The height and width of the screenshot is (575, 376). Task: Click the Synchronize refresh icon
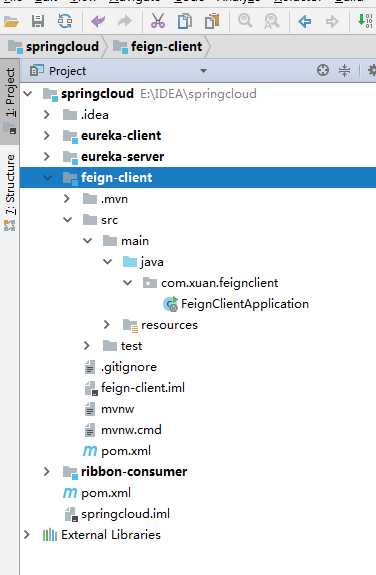coord(65,22)
